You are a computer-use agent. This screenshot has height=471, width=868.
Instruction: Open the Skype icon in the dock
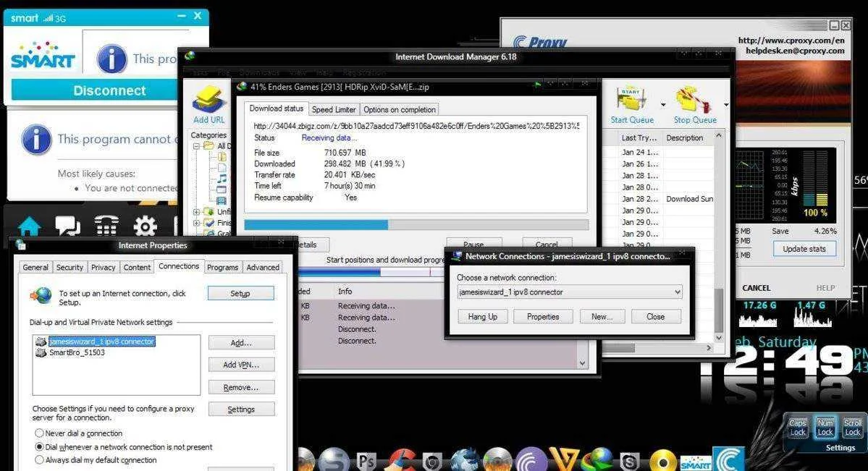click(x=629, y=462)
